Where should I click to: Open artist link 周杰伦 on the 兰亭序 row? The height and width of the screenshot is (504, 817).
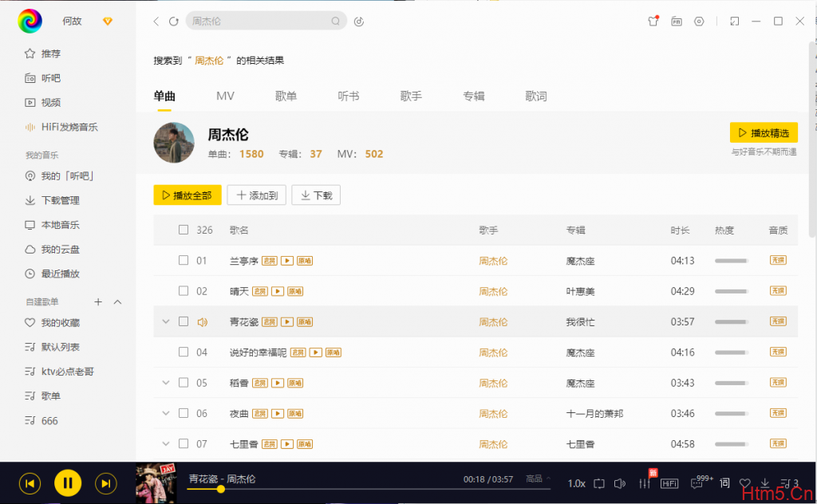(x=493, y=261)
